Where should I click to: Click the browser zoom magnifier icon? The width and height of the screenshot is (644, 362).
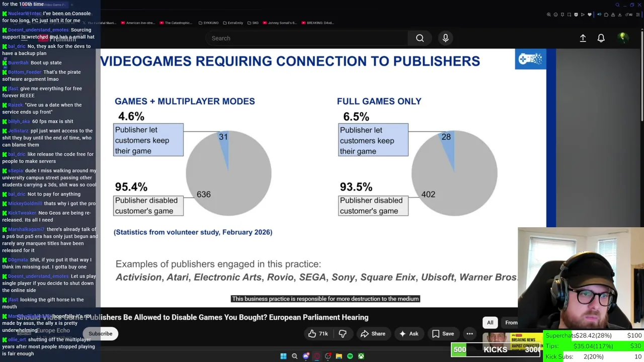[549, 15]
